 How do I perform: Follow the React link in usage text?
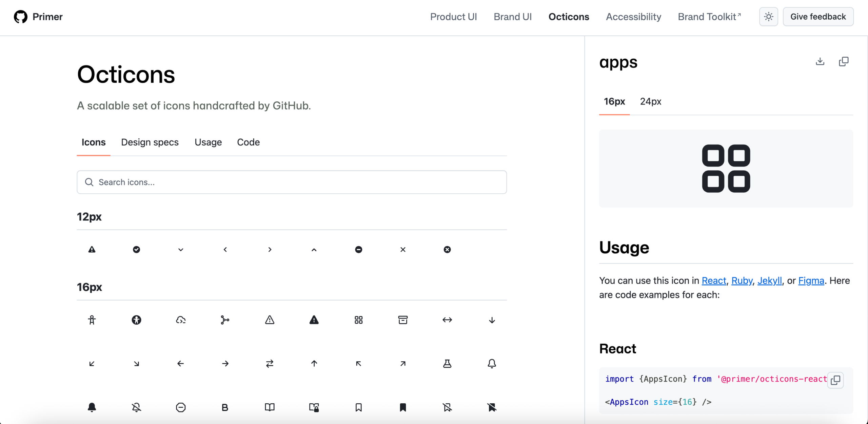(714, 281)
